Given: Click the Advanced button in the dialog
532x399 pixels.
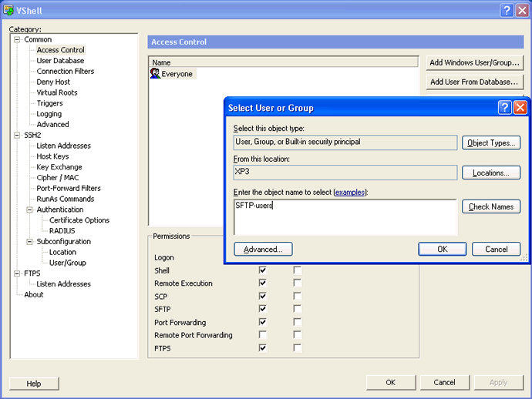Looking at the screenshot, I should 263,249.
